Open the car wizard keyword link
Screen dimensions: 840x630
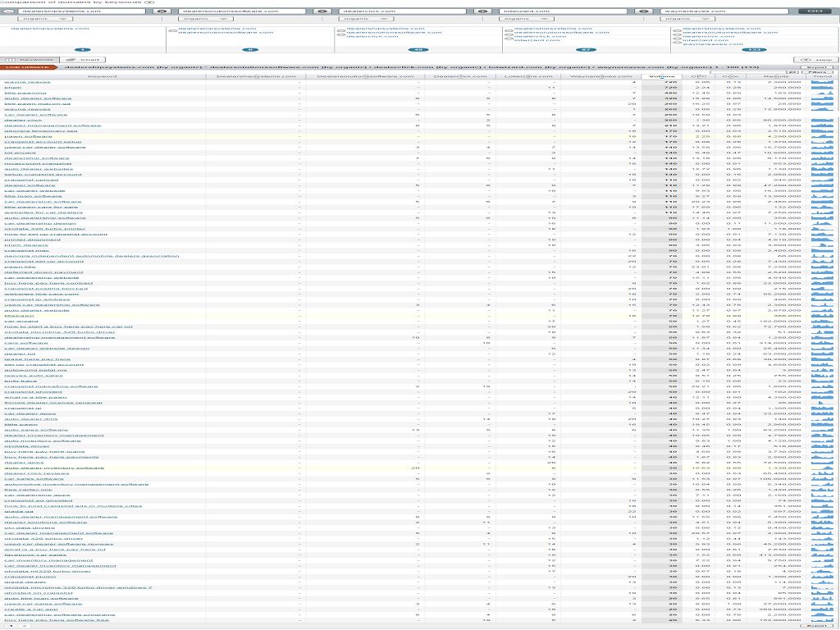click(x=21, y=321)
